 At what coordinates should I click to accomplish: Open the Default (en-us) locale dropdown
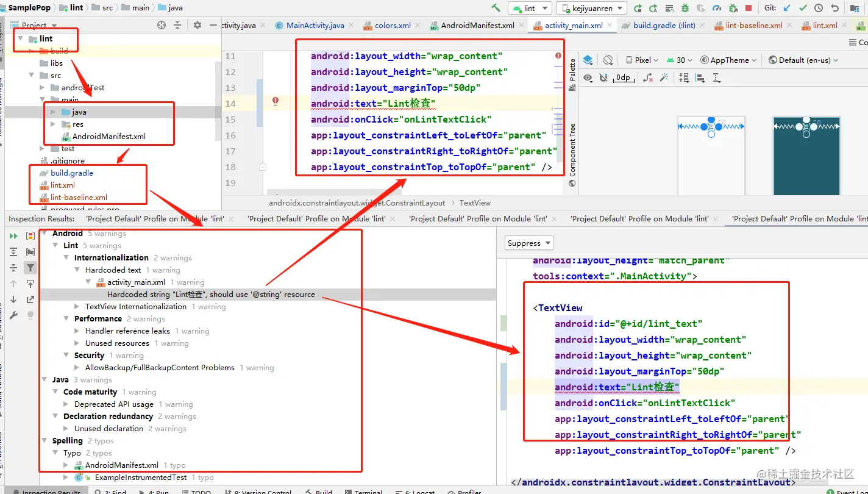coord(803,60)
